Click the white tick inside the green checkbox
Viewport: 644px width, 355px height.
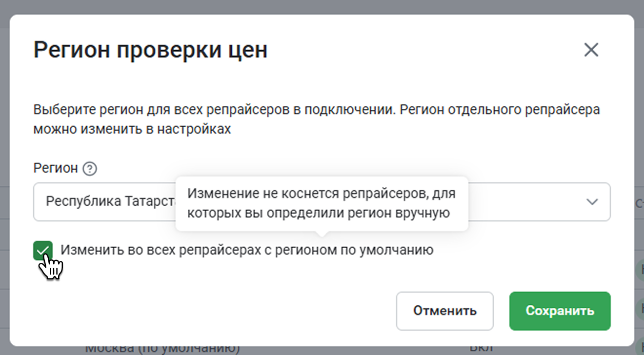43,250
